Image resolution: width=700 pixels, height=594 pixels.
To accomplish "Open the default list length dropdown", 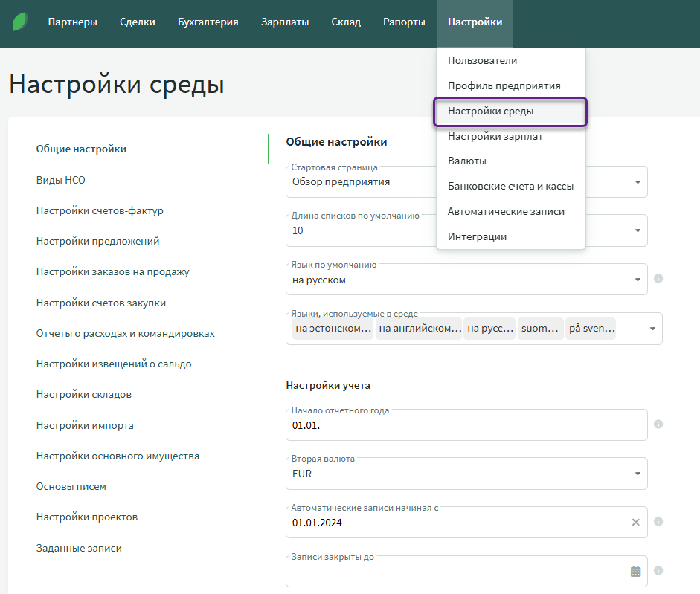I will (x=638, y=230).
